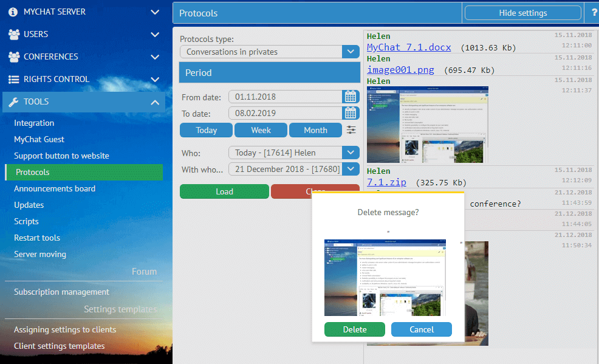Open the period filter sliders icon
This screenshot has height=364, width=599.
(351, 130)
